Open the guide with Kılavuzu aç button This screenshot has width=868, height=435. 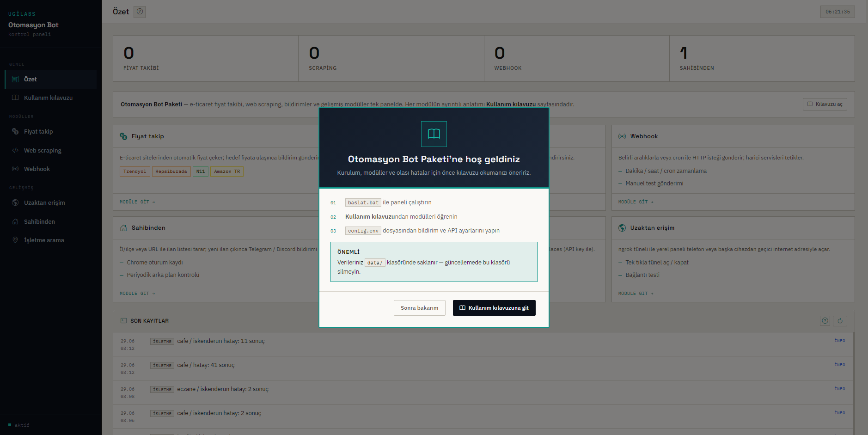pyautogui.click(x=825, y=104)
